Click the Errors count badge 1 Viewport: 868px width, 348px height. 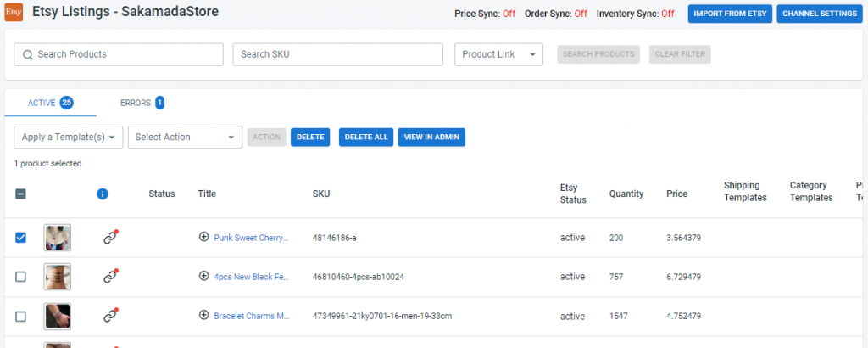pos(159,103)
